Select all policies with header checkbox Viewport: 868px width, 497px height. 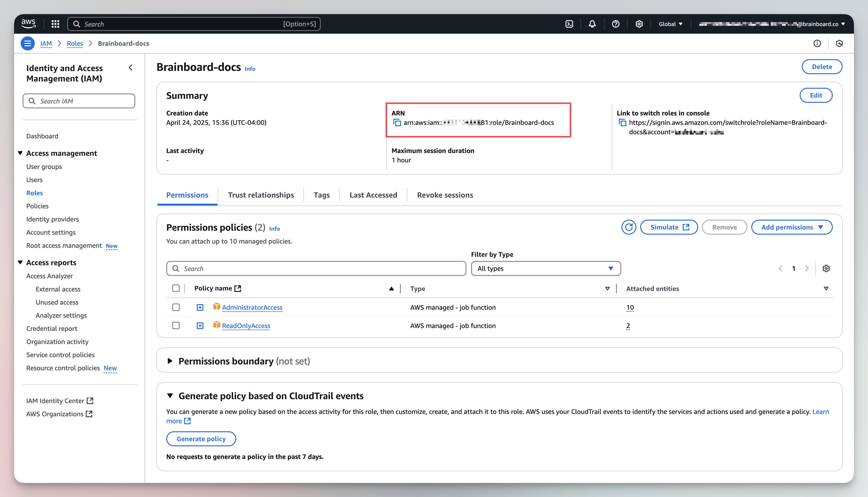pos(176,288)
